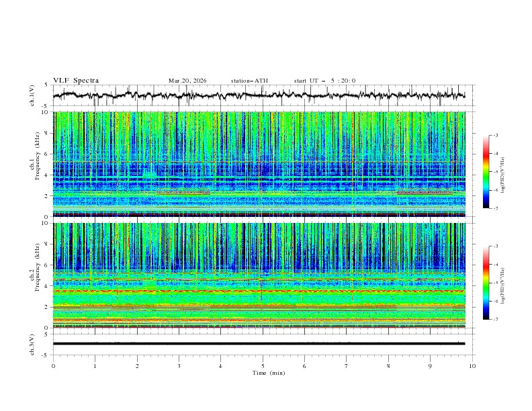Screen dimensions: 532x411
Task: Click the 'station=ATH' label
Action: [249, 81]
